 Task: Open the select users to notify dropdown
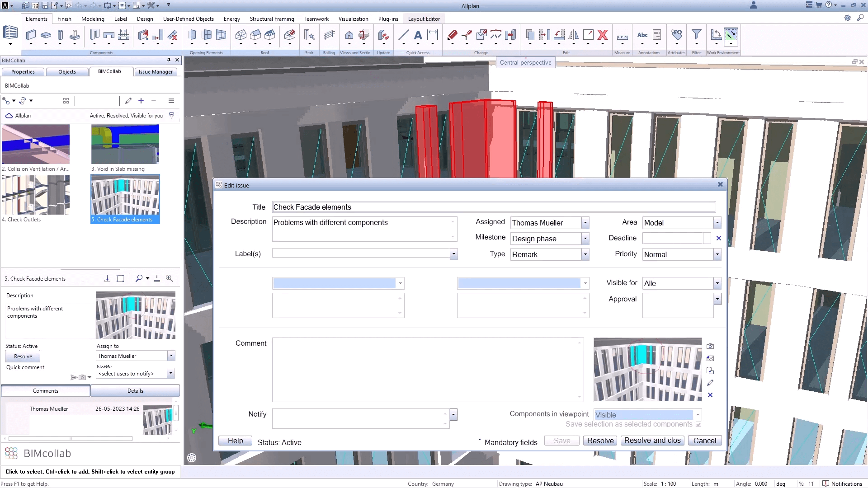pos(135,373)
